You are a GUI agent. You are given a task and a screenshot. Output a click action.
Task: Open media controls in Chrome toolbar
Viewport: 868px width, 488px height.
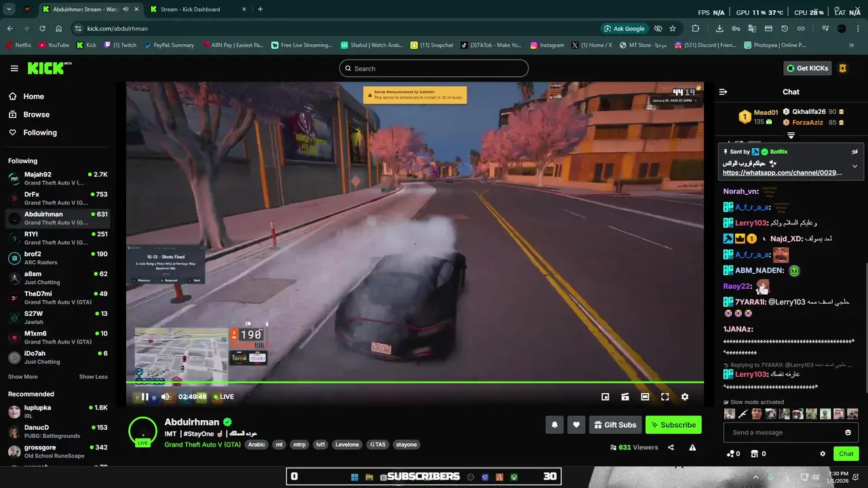(x=825, y=28)
